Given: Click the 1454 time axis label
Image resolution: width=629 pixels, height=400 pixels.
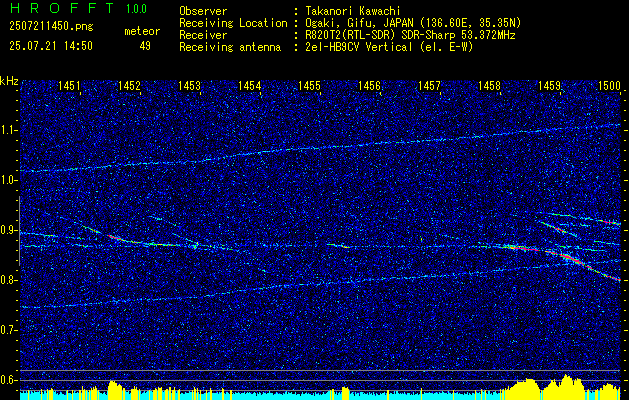Looking at the screenshot, I should tap(250, 85).
